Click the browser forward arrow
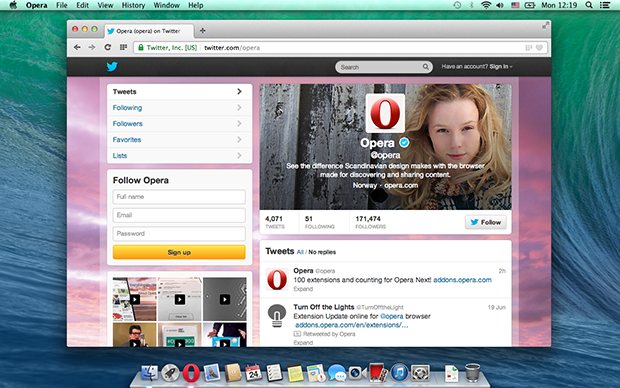 pos(92,47)
